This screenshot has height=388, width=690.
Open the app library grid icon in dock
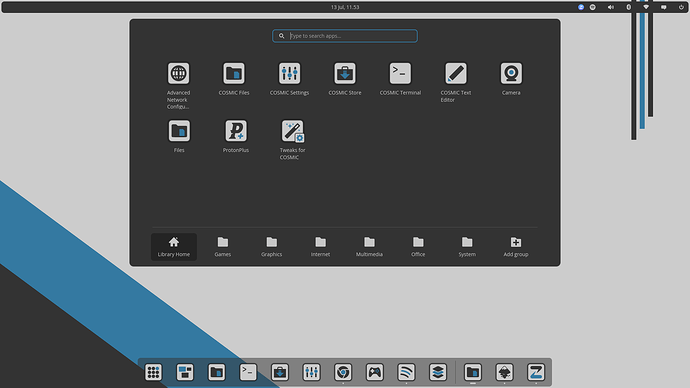coord(153,372)
